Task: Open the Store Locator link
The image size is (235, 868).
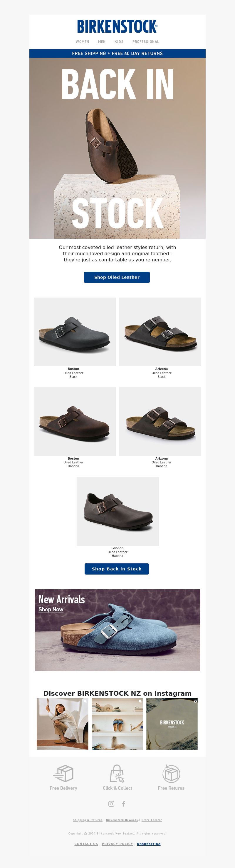Action: click(x=152, y=820)
